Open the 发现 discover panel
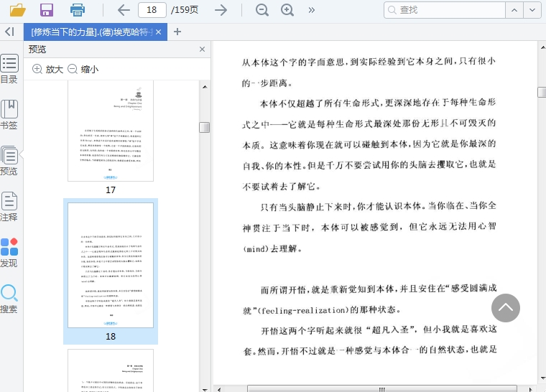Image resolution: width=546 pixels, height=392 pixels. click(9, 253)
